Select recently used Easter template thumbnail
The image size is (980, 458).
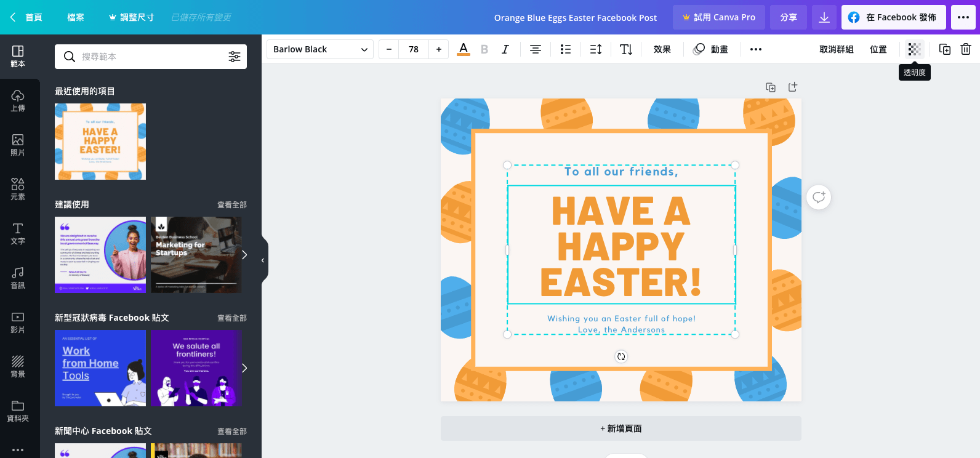[x=100, y=142]
